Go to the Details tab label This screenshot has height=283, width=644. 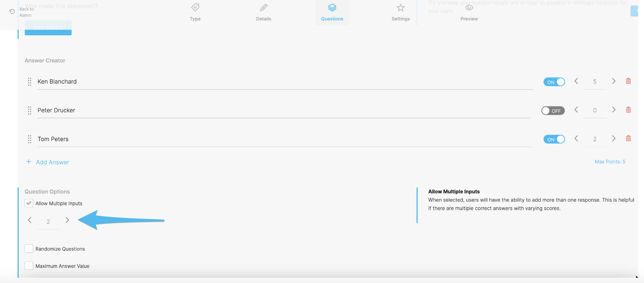pyautogui.click(x=264, y=19)
